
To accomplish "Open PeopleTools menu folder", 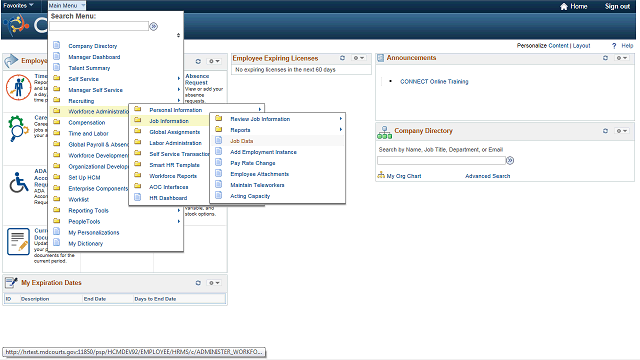I will (84, 222).
